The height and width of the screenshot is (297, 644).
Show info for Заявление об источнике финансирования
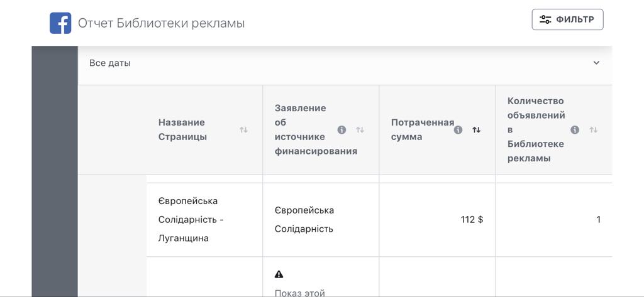[x=341, y=130]
